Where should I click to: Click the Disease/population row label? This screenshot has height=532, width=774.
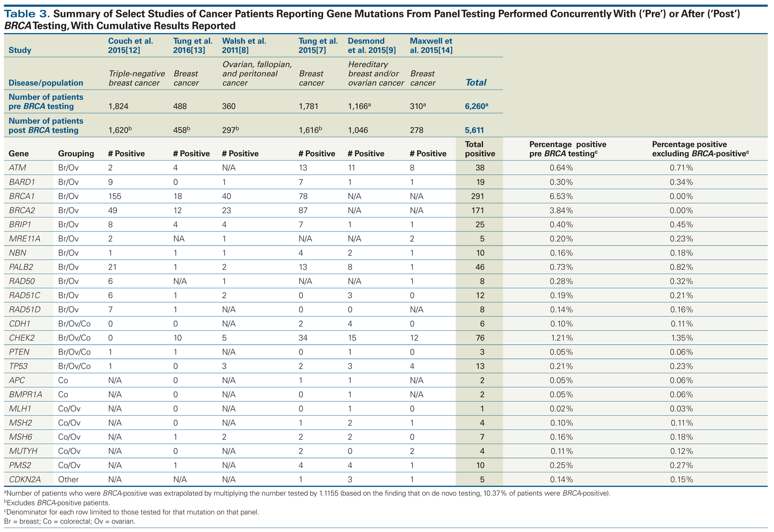tap(46, 83)
